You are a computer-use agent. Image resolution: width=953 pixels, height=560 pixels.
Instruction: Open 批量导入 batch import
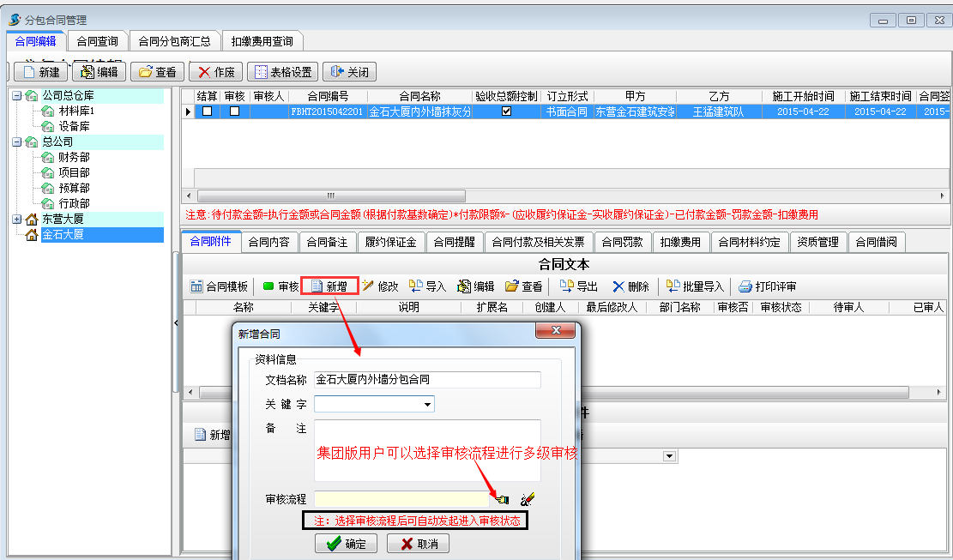[x=673, y=286]
